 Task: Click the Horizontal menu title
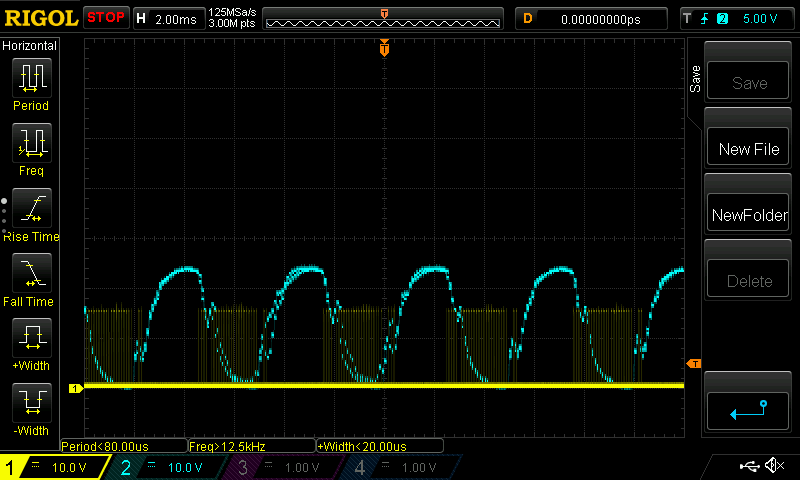(x=30, y=45)
